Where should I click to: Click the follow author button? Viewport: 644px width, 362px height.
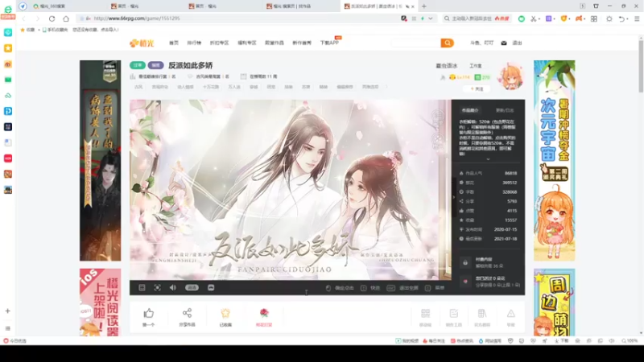pyautogui.click(x=477, y=88)
